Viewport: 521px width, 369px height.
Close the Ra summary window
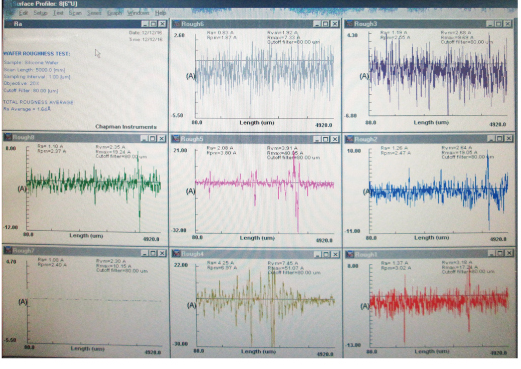(162, 24)
